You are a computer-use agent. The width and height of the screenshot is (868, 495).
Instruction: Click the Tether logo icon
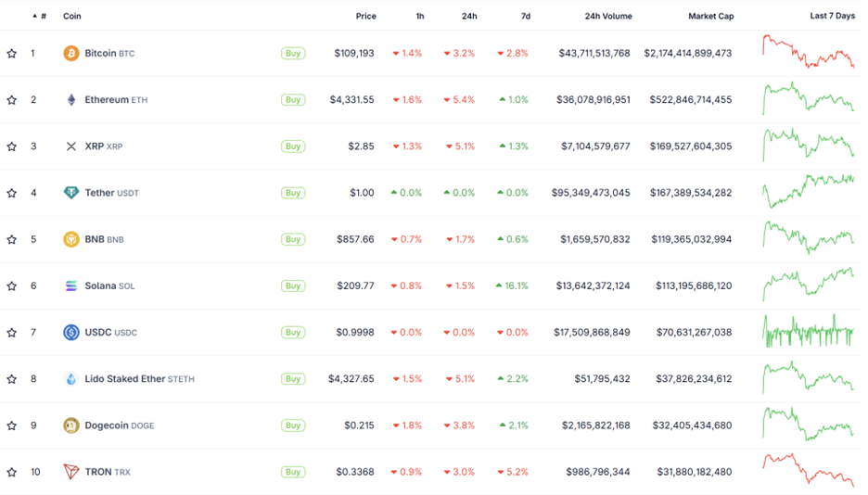[x=70, y=193]
